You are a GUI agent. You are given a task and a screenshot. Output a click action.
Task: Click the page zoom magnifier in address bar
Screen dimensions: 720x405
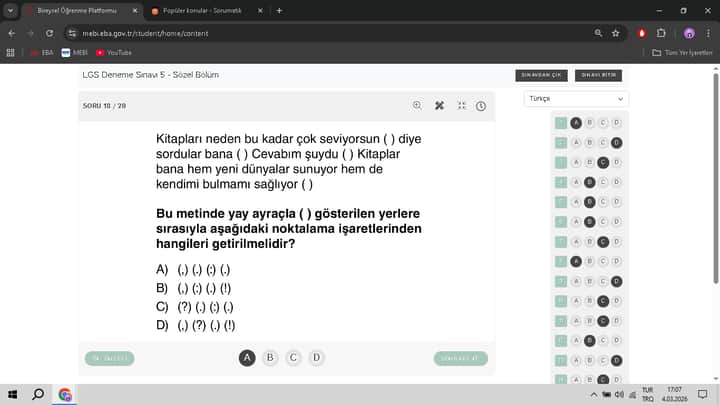point(598,33)
